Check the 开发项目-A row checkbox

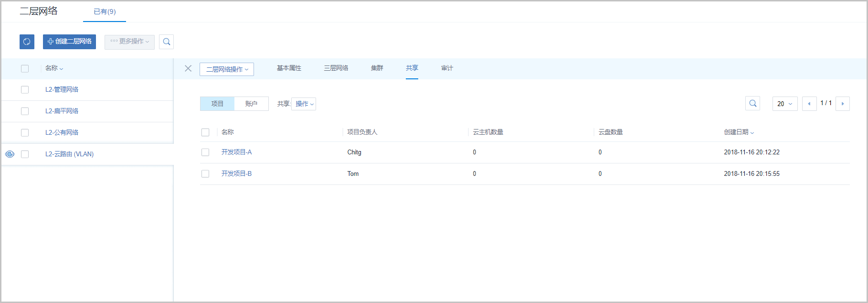coord(205,152)
